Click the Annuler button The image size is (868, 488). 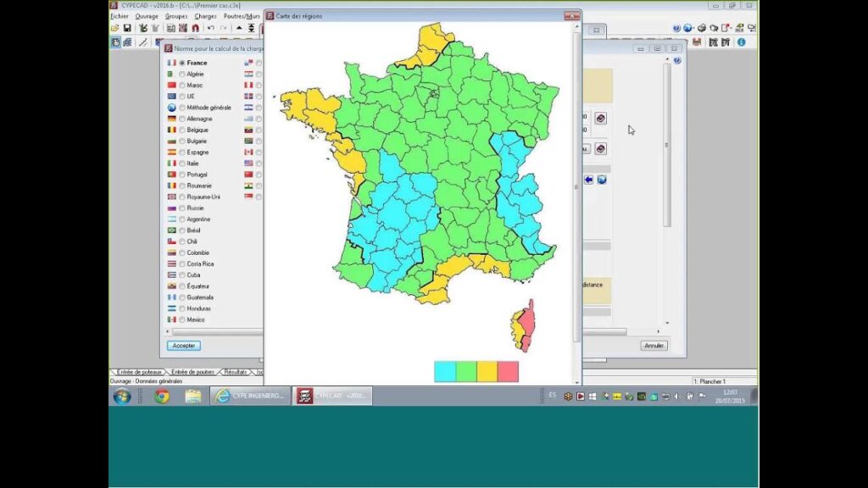[x=654, y=346]
